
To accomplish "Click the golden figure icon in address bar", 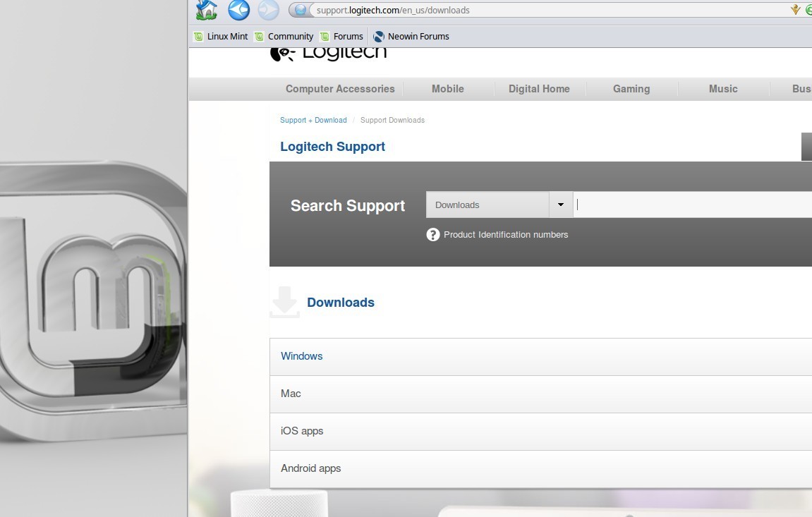I will click(796, 10).
